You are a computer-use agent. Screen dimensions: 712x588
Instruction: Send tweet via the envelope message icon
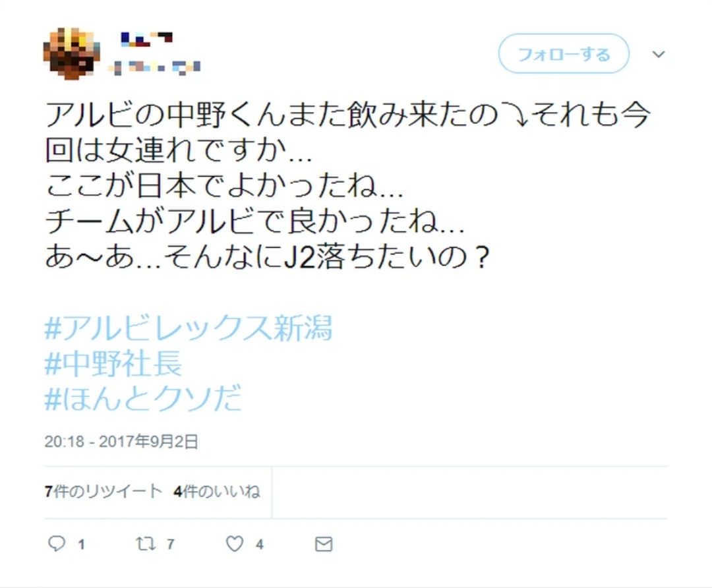[x=324, y=544]
